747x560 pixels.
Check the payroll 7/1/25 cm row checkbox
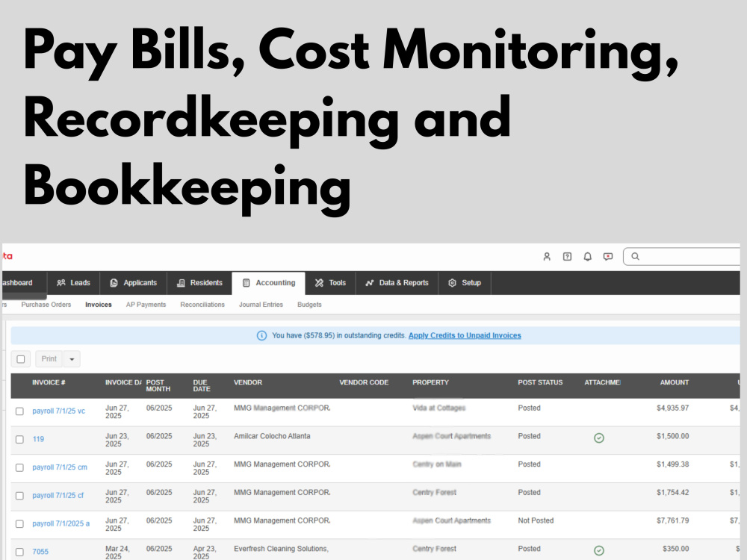pos(19,467)
